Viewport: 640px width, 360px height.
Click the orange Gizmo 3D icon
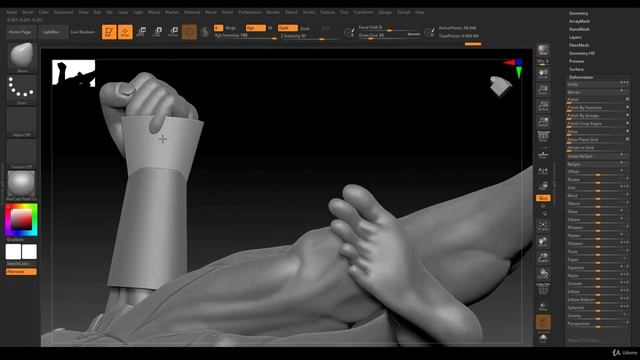[189, 32]
